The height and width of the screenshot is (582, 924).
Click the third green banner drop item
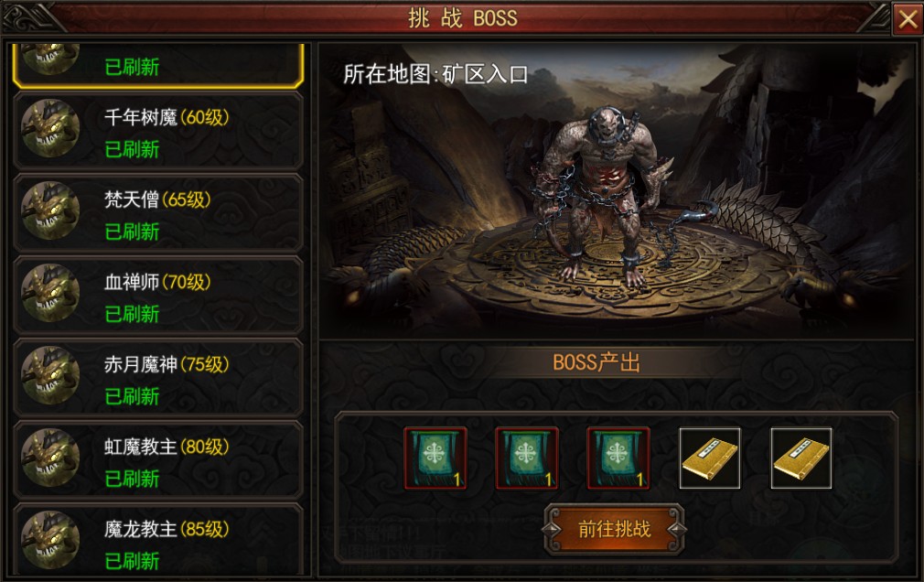(618, 458)
